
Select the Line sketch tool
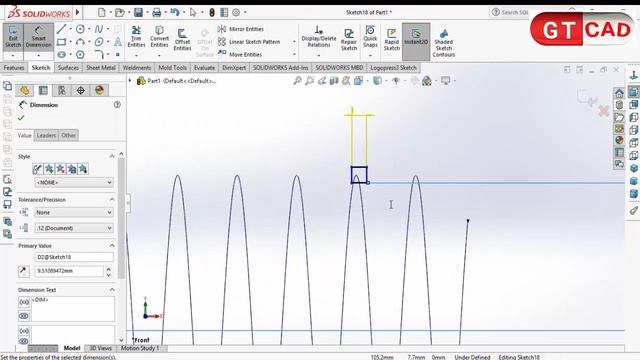[x=61, y=29]
